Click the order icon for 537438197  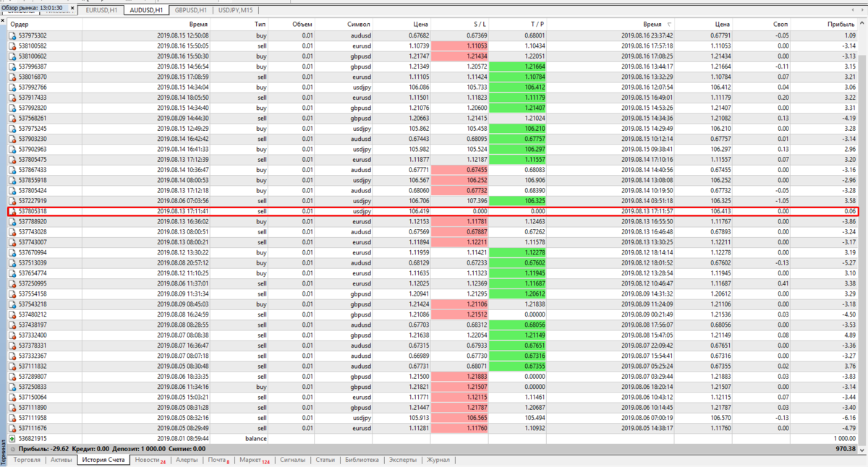tap(12, 325)
